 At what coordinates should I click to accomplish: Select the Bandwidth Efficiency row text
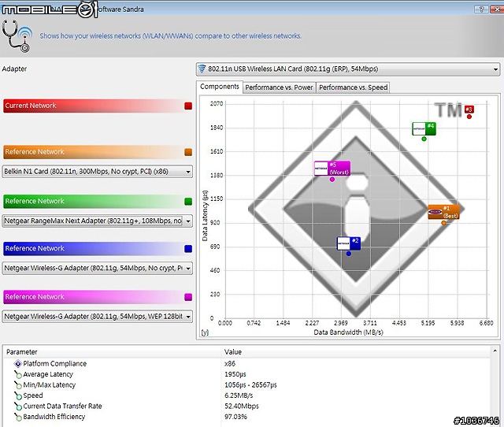pyautogui.click(x=54, y=417)
